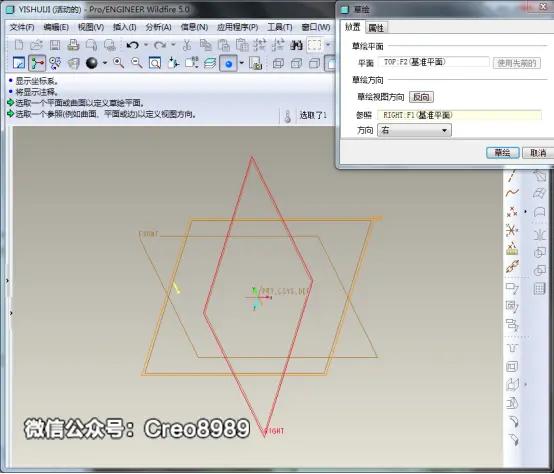Select the Zoom Out magnifier icon
This screenshot has height=474, width=554.
click(x=136, y=63)
